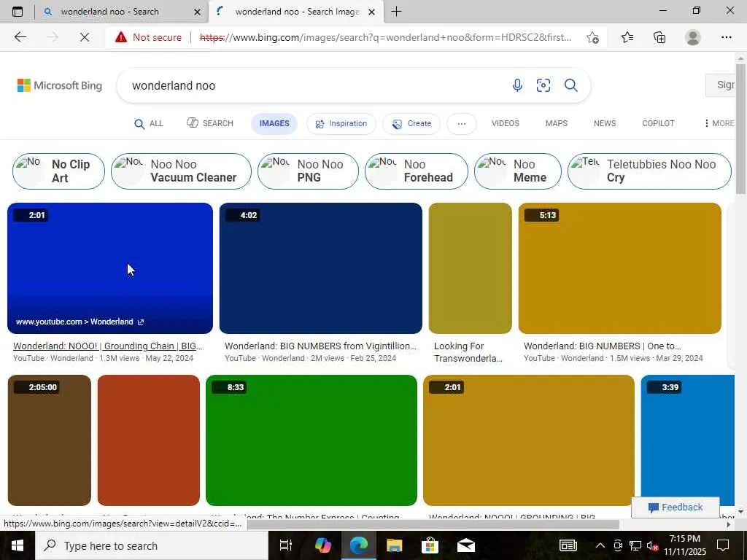Open the tab actions menu icon
The height and width of the screenshot is (560, 747).
point(18,12)
